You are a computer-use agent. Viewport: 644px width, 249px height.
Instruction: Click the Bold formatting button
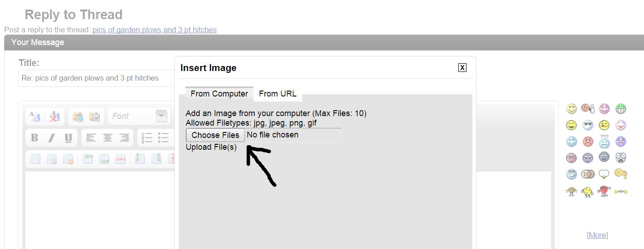pos(34,138)
